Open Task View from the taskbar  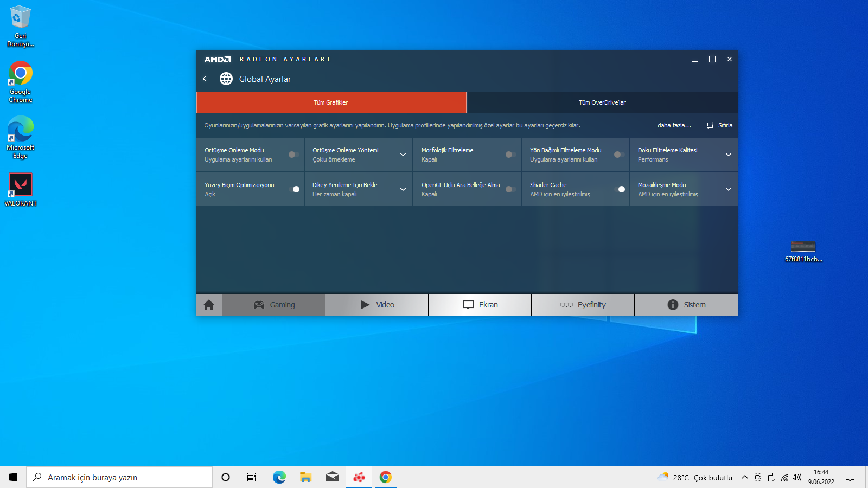252,477
